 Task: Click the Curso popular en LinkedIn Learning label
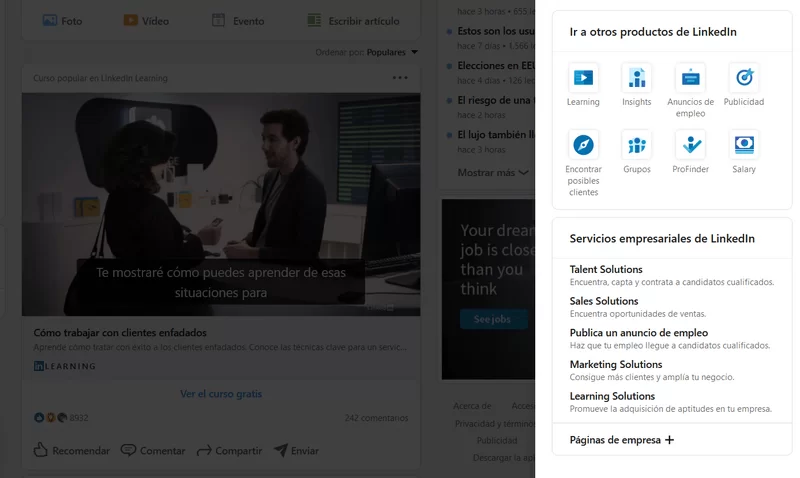pos(101,78)
